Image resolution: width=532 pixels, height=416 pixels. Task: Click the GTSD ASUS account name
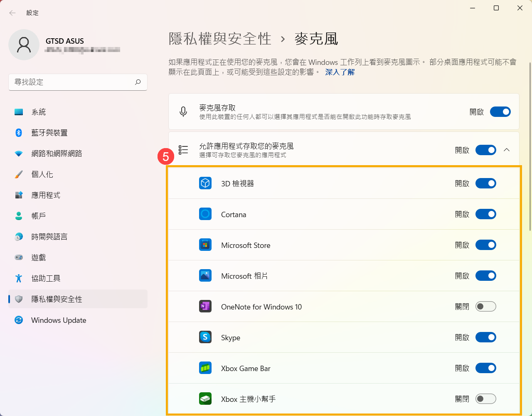click(65, 41)
